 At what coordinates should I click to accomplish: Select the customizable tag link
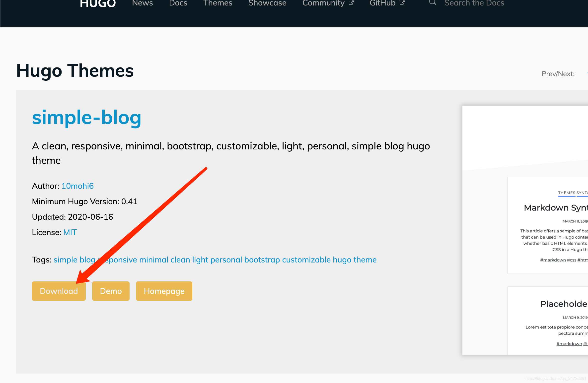click(x=306, y=260)
